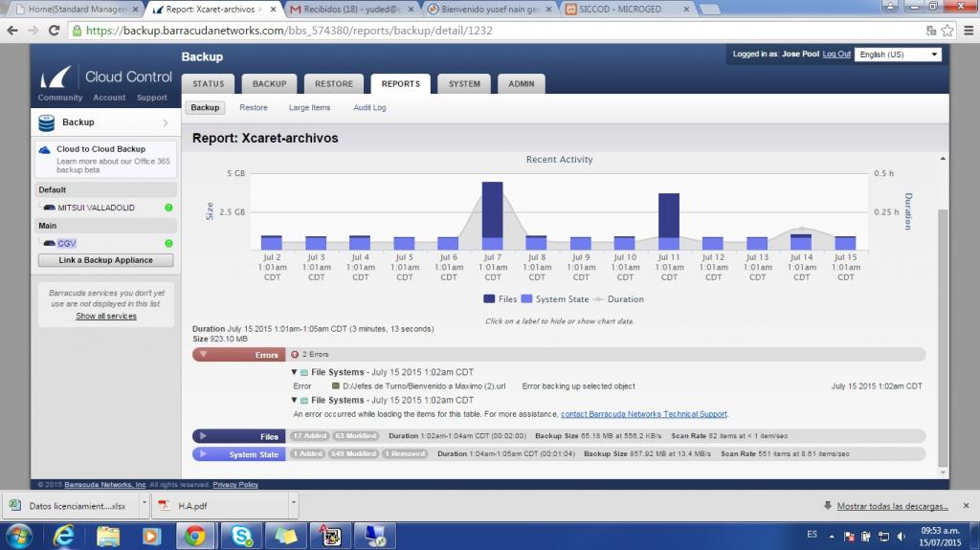Screen dimensions: 980x550
Task: Click the Cloud to Cloud Backup icon
Action: point(44,150)
